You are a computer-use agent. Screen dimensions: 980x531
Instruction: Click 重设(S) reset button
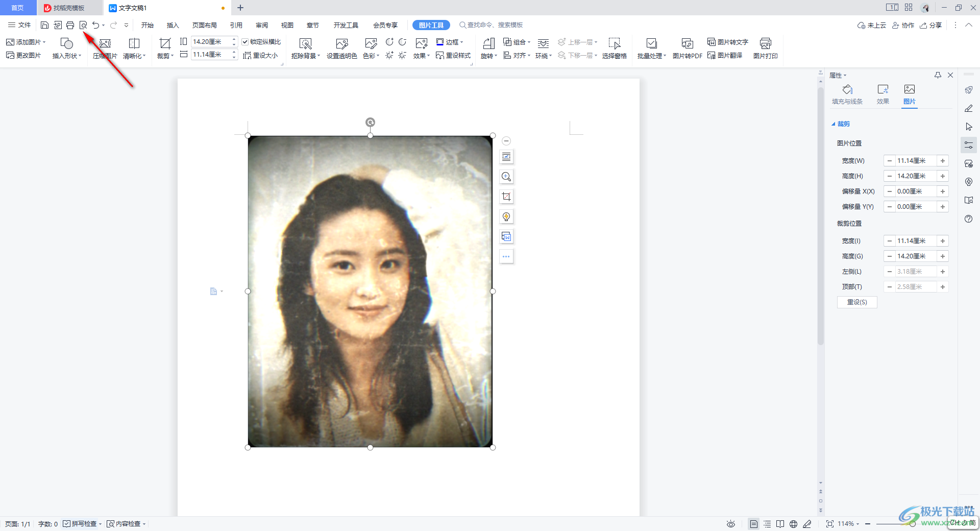pyautogui.click(x=857, y=302)
